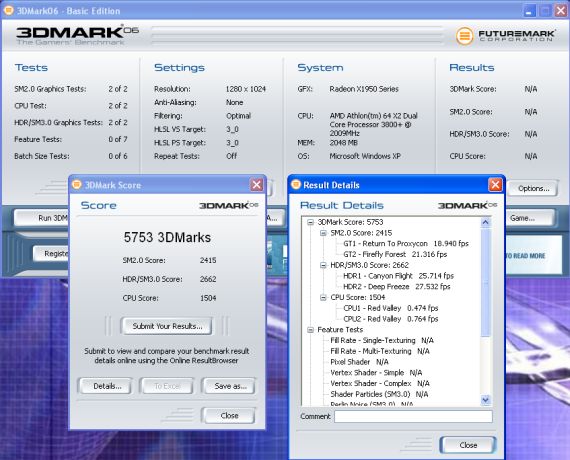570x460 pixels.
Task: Click the Resolution value 1280 x 1024
Action: tap(246, 89)
